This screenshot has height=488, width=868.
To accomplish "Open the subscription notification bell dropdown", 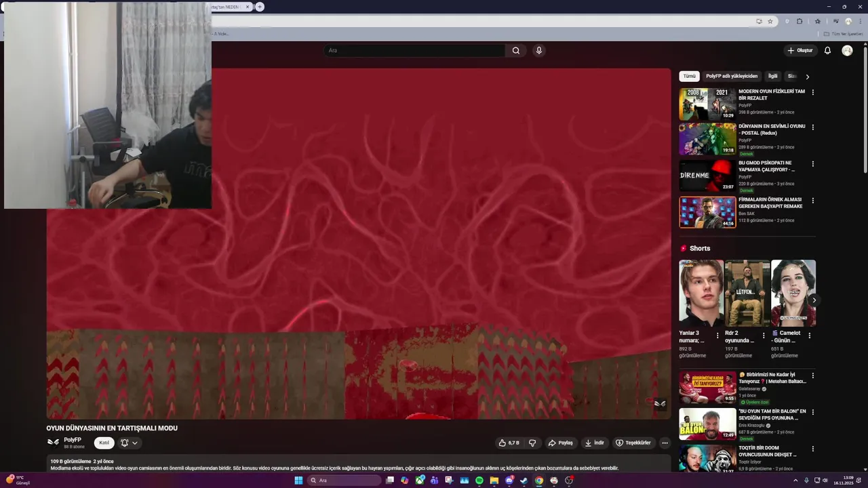I will coord(129,443).
